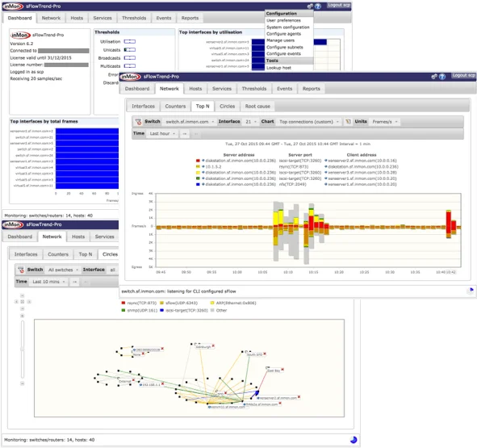Select the Counters tab in the Network window

coord(175,107)
